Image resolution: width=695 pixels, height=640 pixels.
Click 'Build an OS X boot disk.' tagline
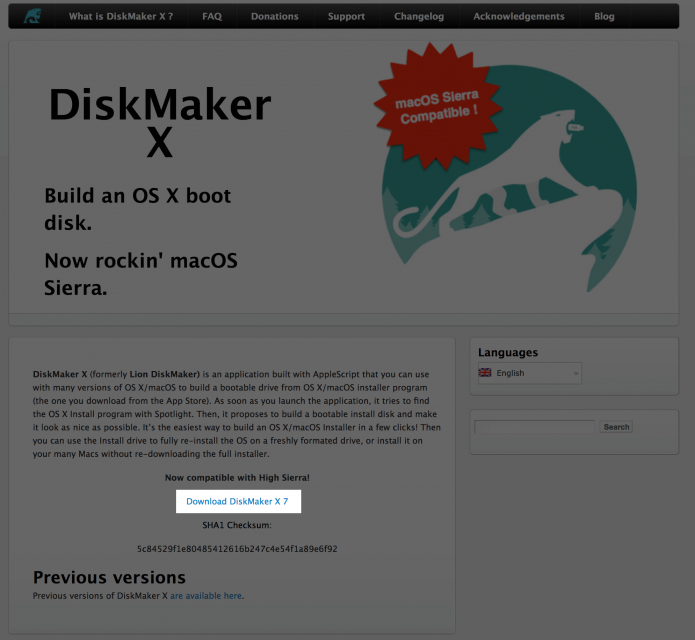pyautogui.click(x=137, y=209)
